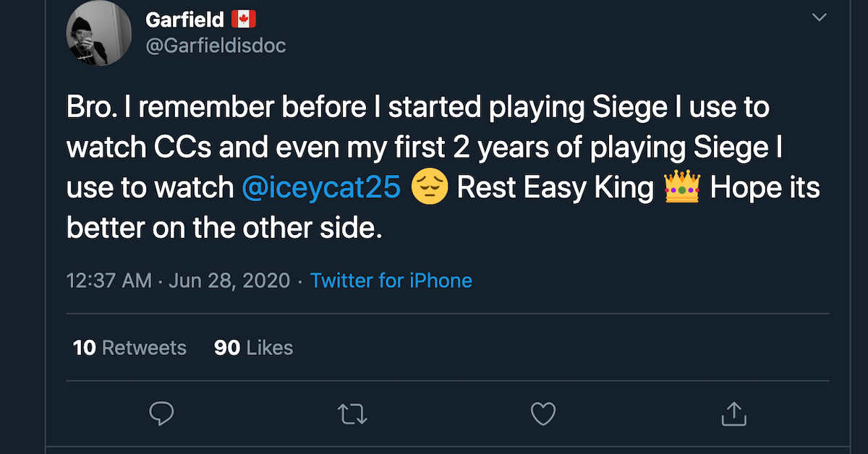Open the Jun 28, 2020 date link
Screen dimensions: 868x454
pyautogui.click(x=229, y=280)
